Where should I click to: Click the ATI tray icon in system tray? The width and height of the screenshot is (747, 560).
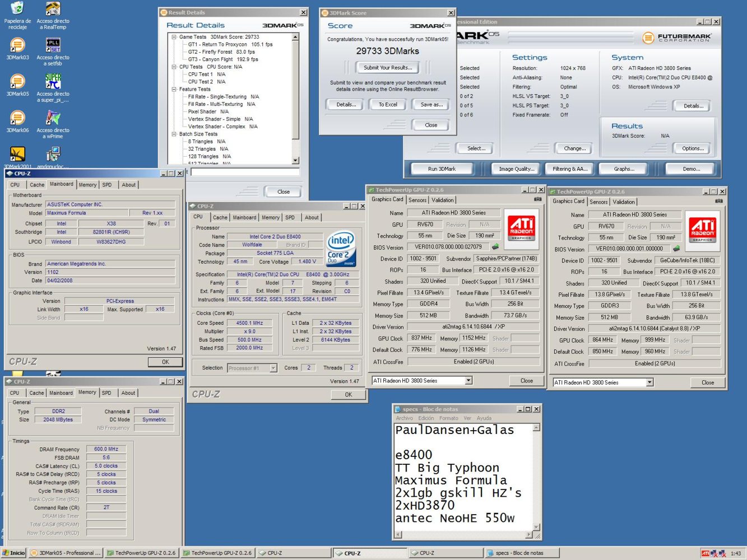pyautogui.click(x=706, y=553)
